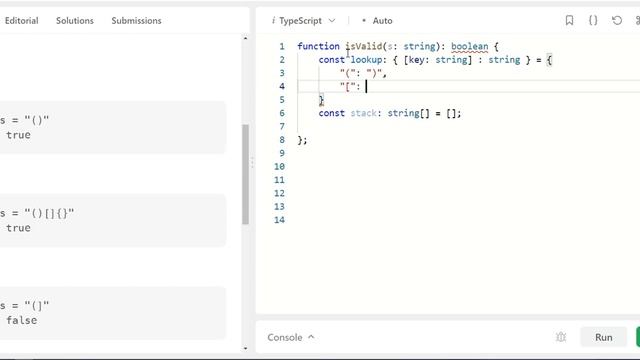This screenshot has width=640, height=360.
Task: Click line number 14 in the gutter
Action: point(279,220)
